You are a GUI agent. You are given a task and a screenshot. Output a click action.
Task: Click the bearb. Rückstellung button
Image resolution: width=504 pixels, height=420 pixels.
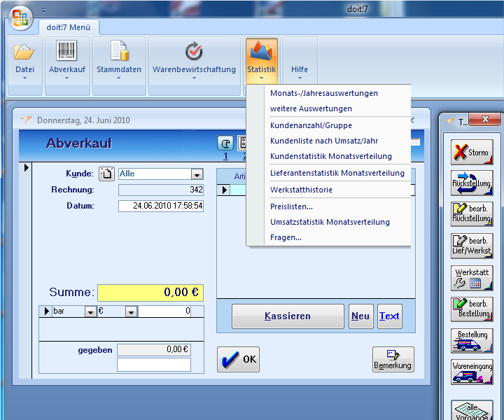pyautogui.click(x=472, y=214)
